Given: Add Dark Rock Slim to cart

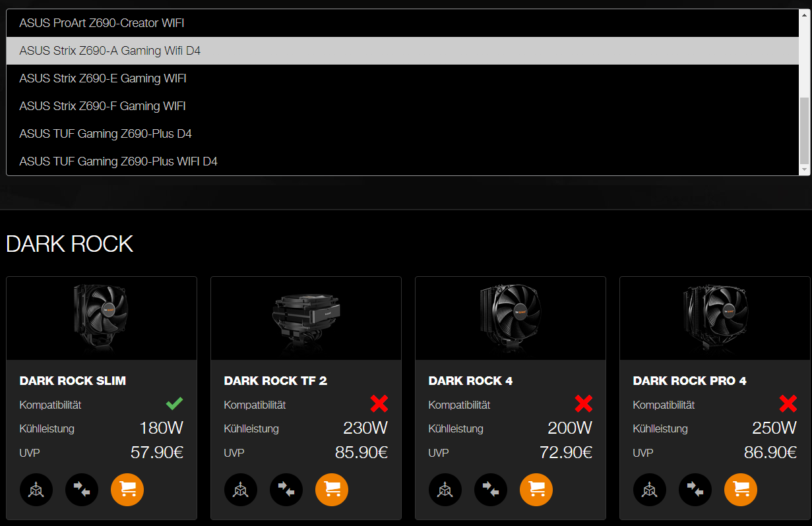Looking at the screenshot, I should (127, 490).
